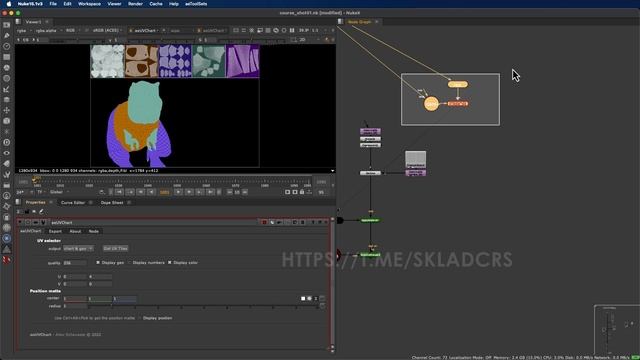Click the timeline playhead marker at frame 1001

tap(36, 178)
